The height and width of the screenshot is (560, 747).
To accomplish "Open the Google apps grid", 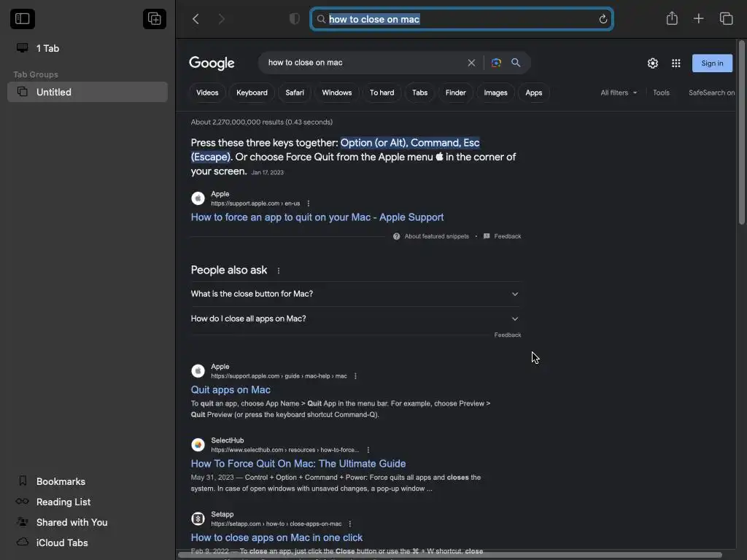I will [676, 63].
